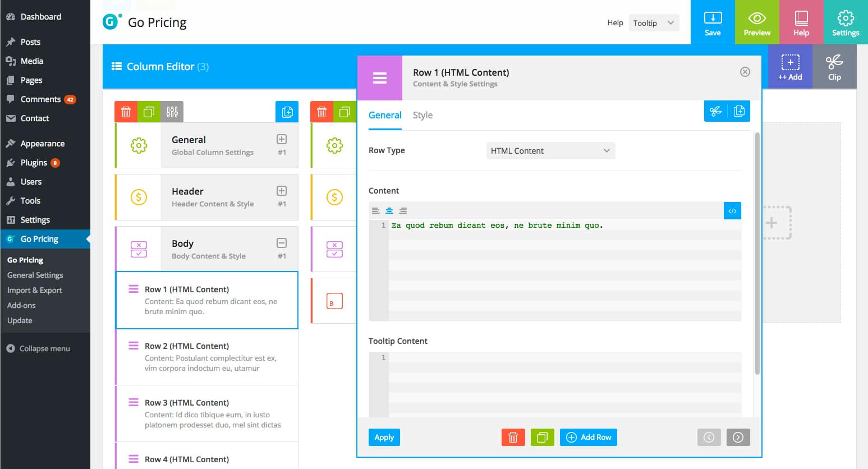Toggle HTML code view in Content editor
This screenshot has height=469, width=868.
tap(732, 211)
